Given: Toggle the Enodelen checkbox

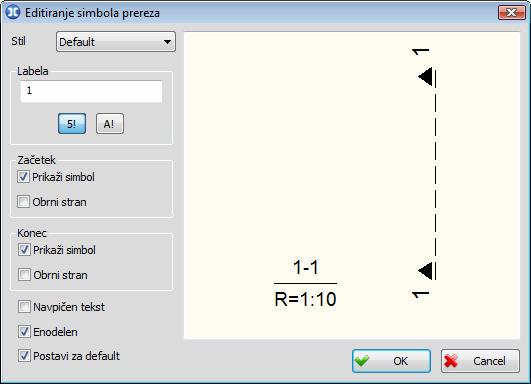Looking at the screenshot, I should [24, 332].
